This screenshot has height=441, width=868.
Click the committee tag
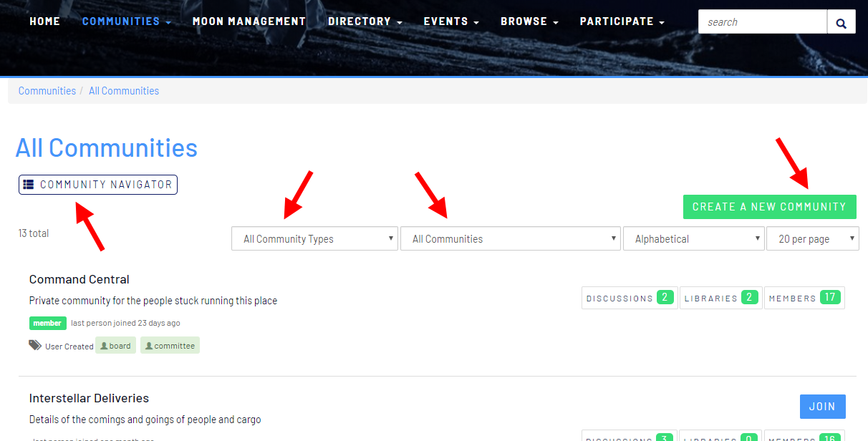coord(170,346)
